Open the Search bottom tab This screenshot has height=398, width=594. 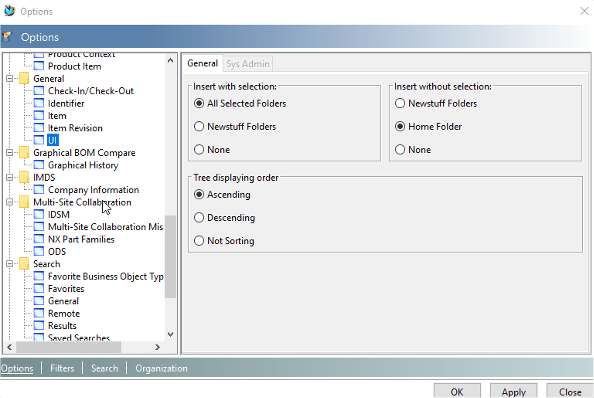pyautogui.click(x=105, y=368)
